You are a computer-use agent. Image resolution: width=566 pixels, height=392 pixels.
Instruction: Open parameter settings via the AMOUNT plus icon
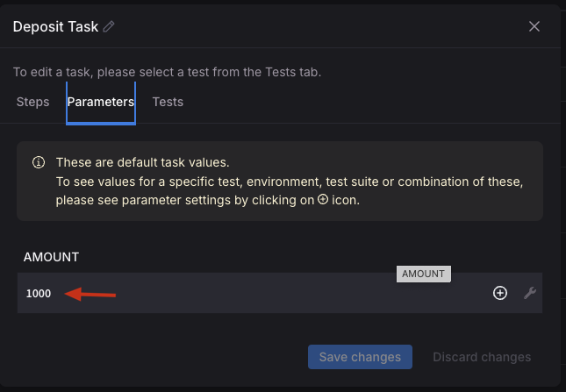point(500,293)
